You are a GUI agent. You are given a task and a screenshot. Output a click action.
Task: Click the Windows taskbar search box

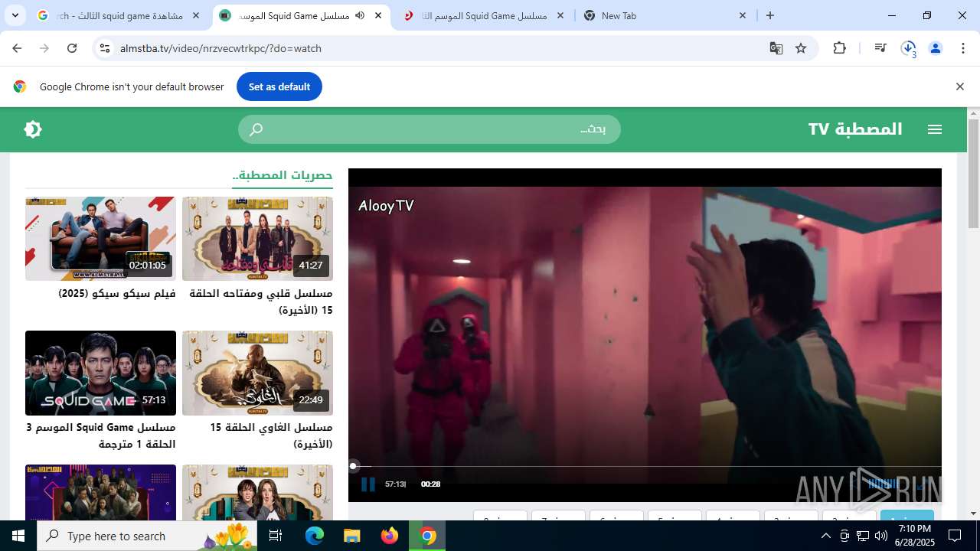point(148,536)
